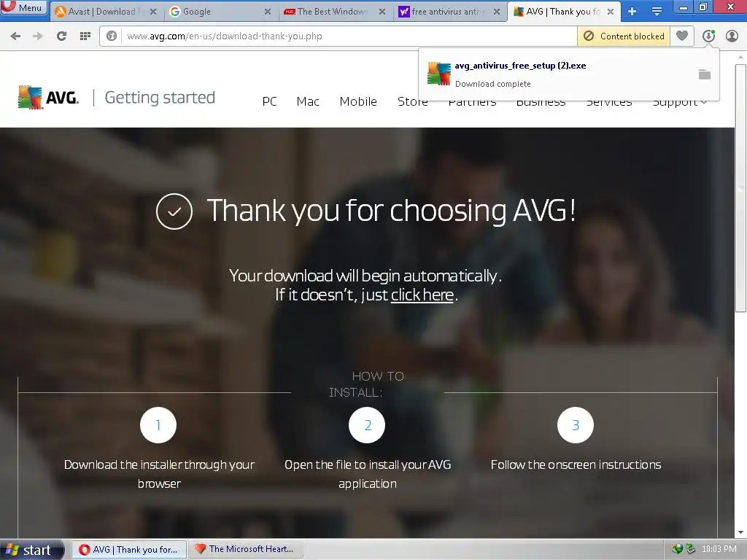
Task: Open avg_antivirus_free_setup (2).exe download
Action: (x=520, y=66)
